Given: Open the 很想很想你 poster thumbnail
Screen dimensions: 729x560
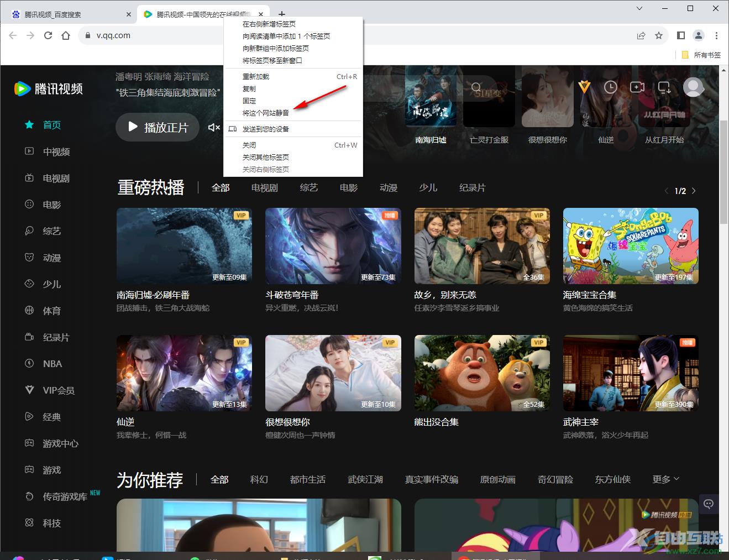Looking at the screenshot, I should pyautogui.click(x=333, y=373).
